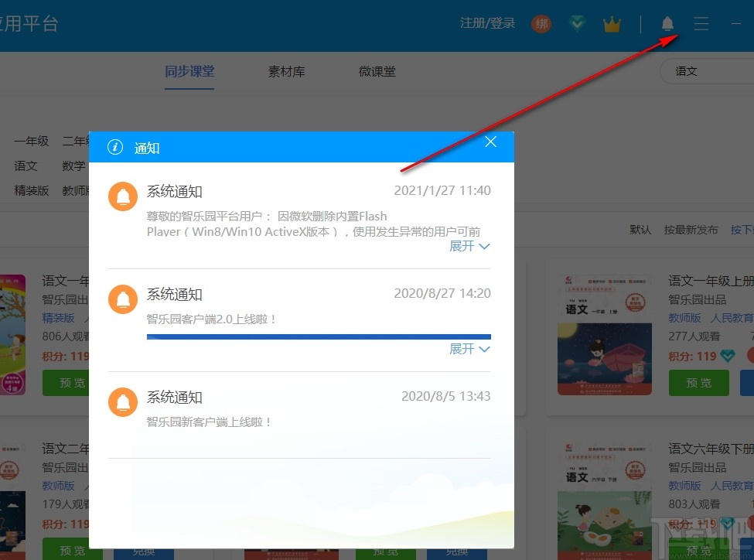Viewport: 754px width, 560px height.
Task: Select the 按最新发布 sort option
Action: point(691,230)
